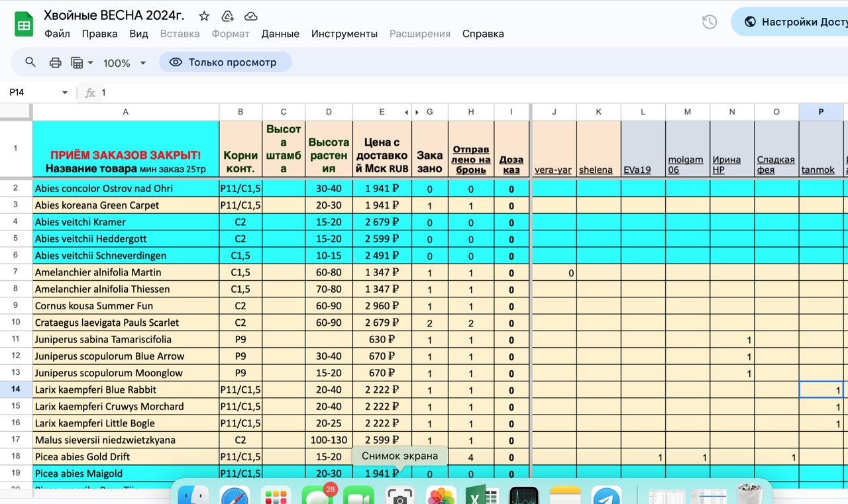The height and width of the screenshot is (504, 848).
Task: Click the document star icon
Action: click(x=203, y=15)
